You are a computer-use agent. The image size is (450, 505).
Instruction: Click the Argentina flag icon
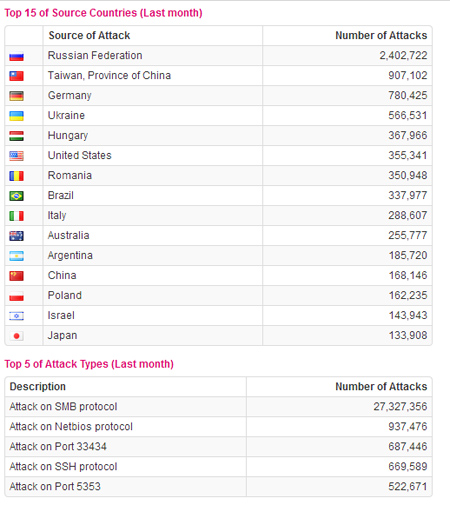[x=16, y=256]
